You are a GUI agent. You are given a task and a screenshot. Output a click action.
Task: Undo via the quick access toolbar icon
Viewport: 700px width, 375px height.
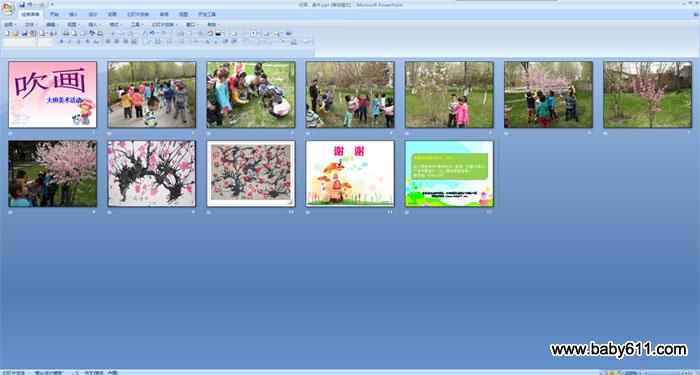tap(30, 4)
